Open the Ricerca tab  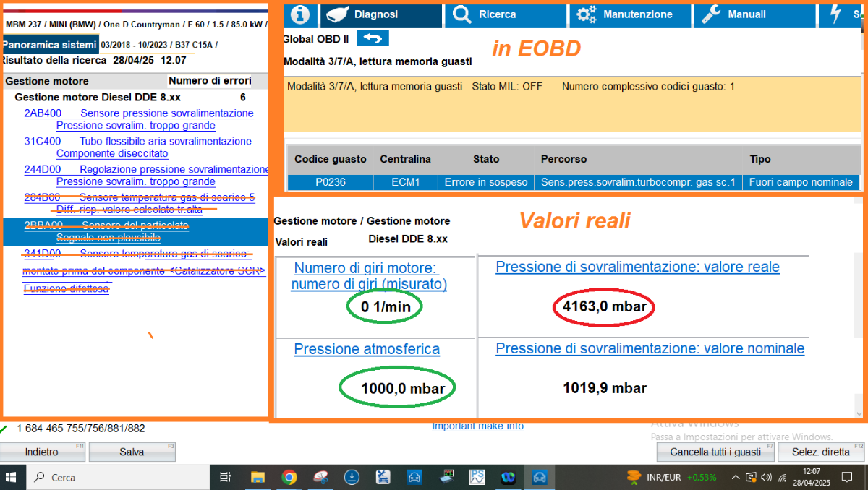point(504,14)
